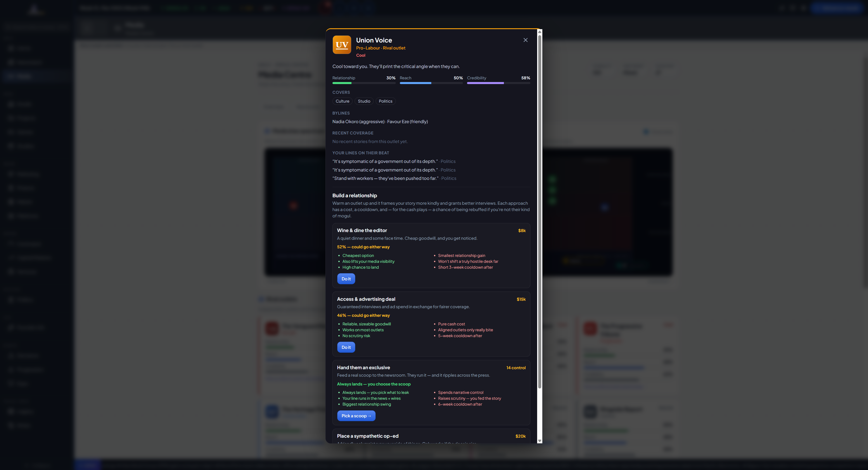Image resolution: width=868 pixels, height=470 pixels.
Task: Click Do it under Wine & dine the editor
Action: click(346, 279)
